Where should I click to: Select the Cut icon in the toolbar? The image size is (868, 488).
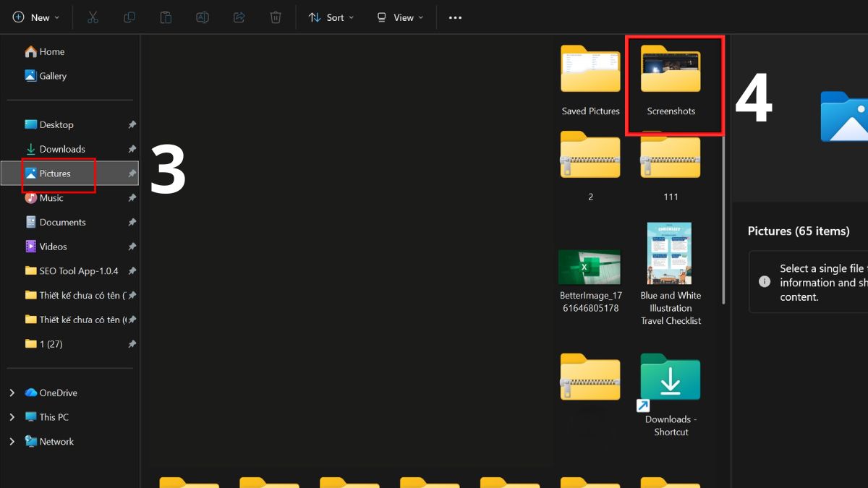tap(92, 17)
